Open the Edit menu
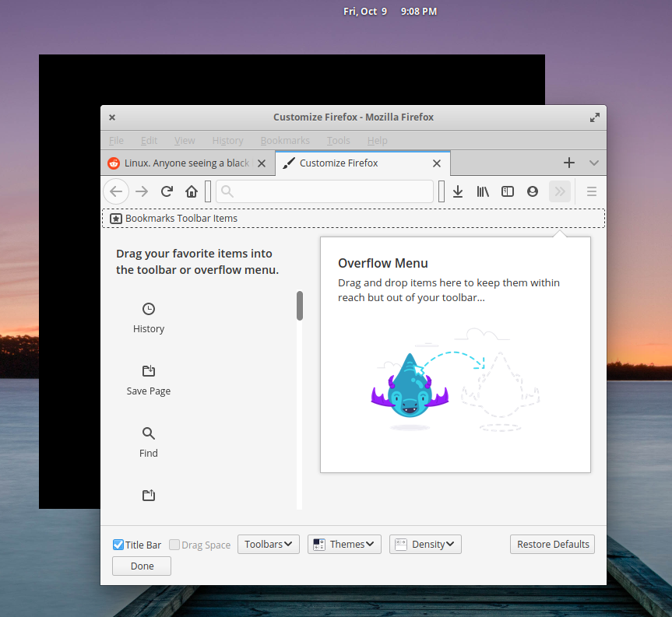 (x=150, y=141)
